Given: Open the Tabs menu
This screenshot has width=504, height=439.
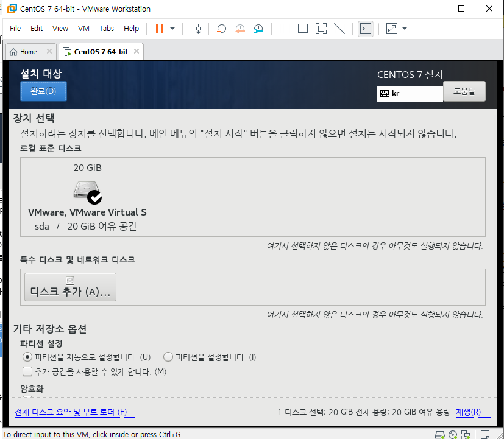Looking at the screenshot, I should coord(107,28).
